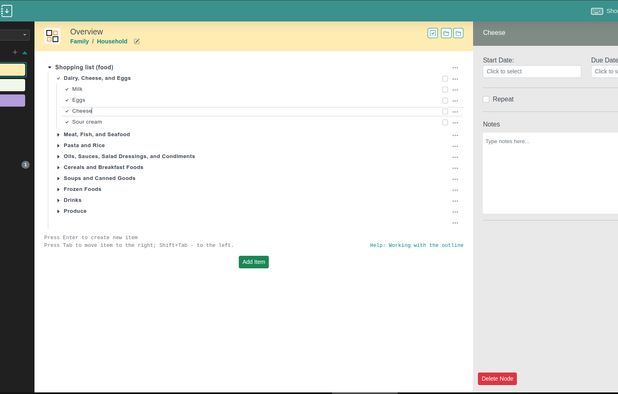Click the notebook download icon in top bar

[x=7, y=11]
